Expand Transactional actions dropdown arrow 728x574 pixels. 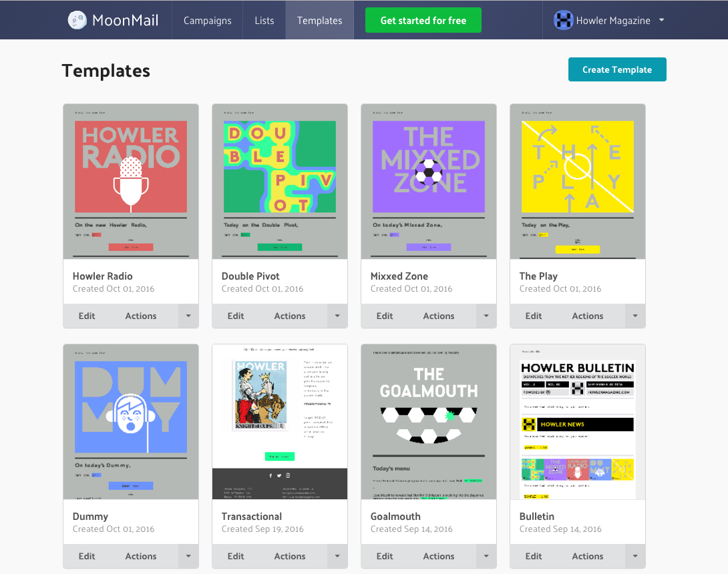coord(337,557)
